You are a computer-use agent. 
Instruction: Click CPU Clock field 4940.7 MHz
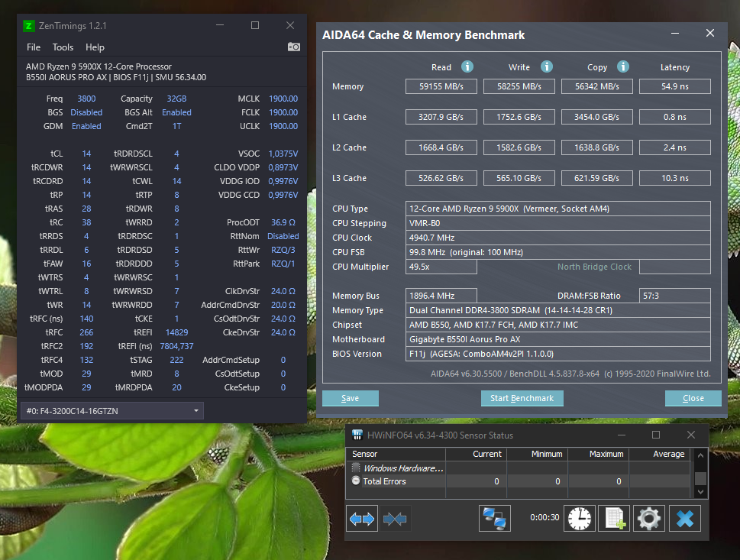pos(557,238)
